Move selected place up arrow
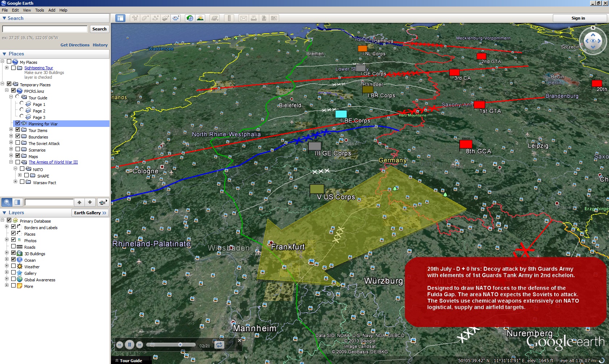 pos(79,202)
